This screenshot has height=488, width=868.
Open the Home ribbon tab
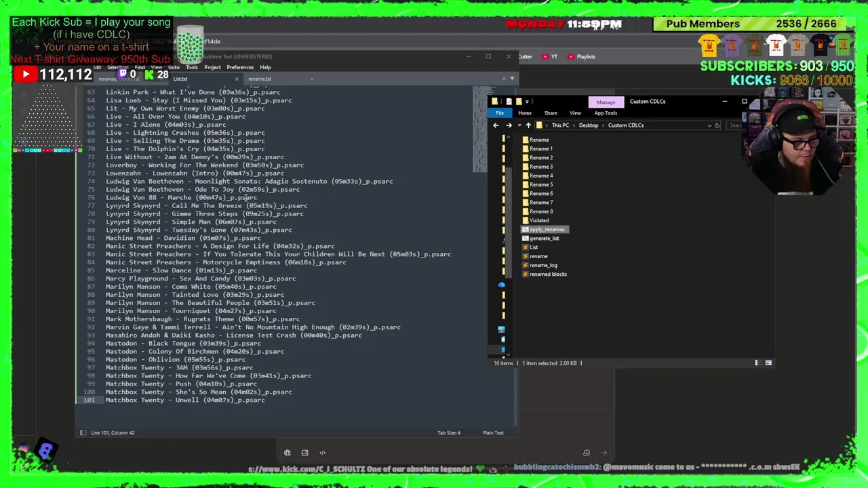525,113
